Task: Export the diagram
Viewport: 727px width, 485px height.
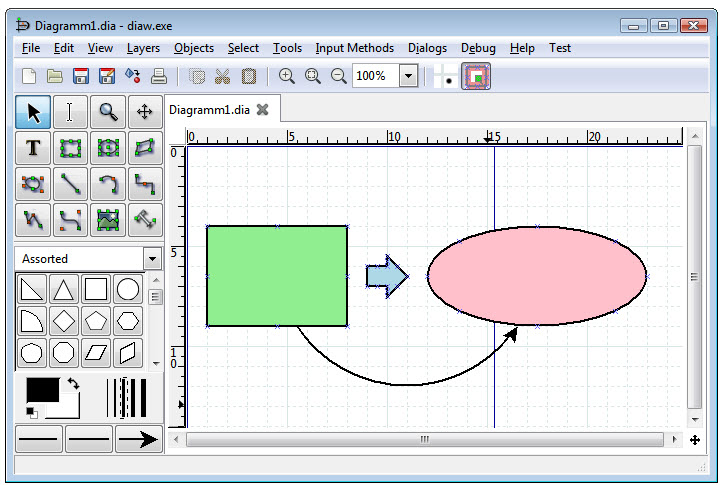Action: (133, 76)
